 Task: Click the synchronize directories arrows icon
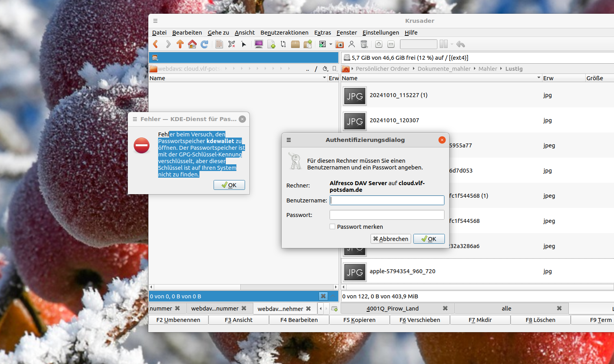coord(283,44)
